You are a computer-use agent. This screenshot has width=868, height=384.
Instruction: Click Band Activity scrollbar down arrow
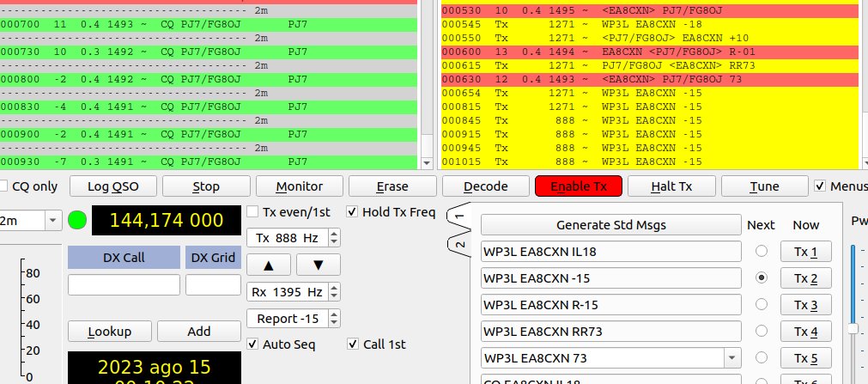pyautogui.click(x=426, y=163)
